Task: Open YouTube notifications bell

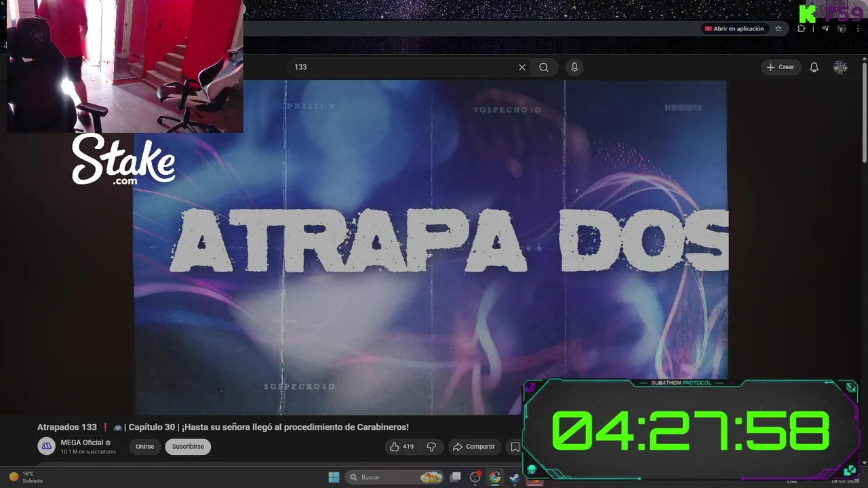Action: pyautogui.click(x=814, y=67)
